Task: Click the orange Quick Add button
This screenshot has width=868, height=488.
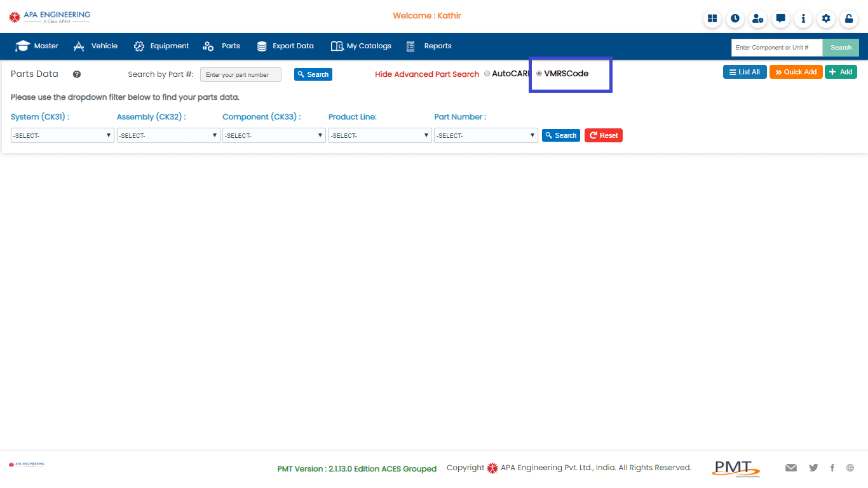Action: pos(796,72)
